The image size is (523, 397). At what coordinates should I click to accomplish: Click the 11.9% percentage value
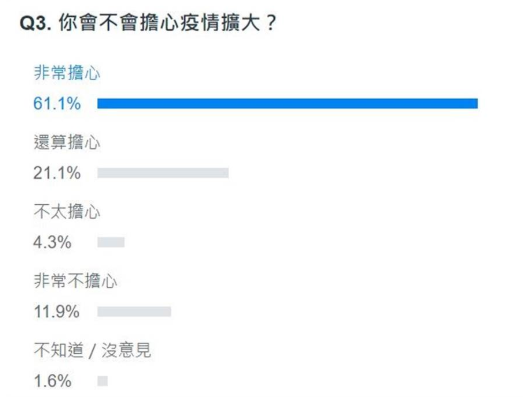tap(57, 312)
